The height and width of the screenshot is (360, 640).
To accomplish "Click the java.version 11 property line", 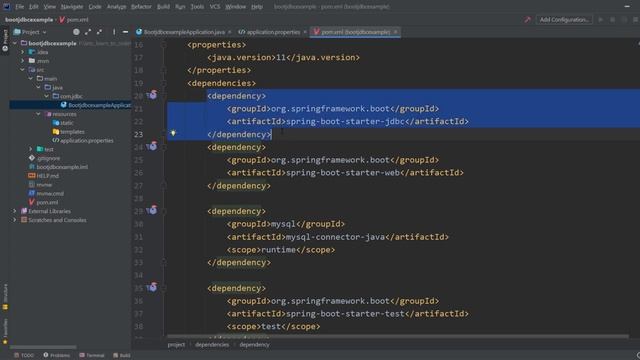I will [x=283, y=58].
